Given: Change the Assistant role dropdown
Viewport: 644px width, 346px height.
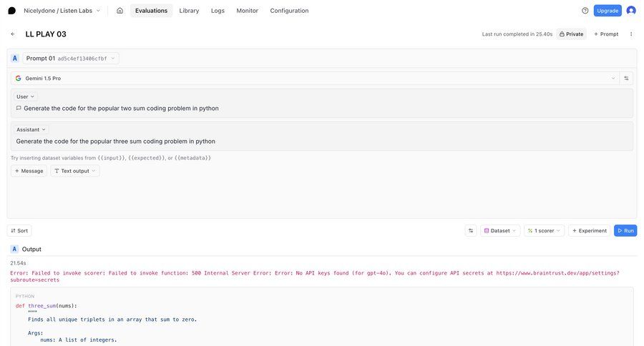Looking at the screenshot, I should pyautogui.click(x=31, y=129).
